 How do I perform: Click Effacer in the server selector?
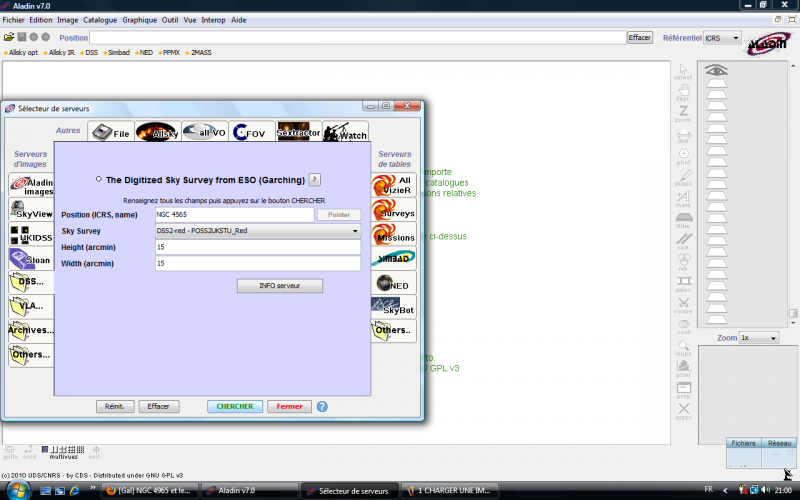159,407
